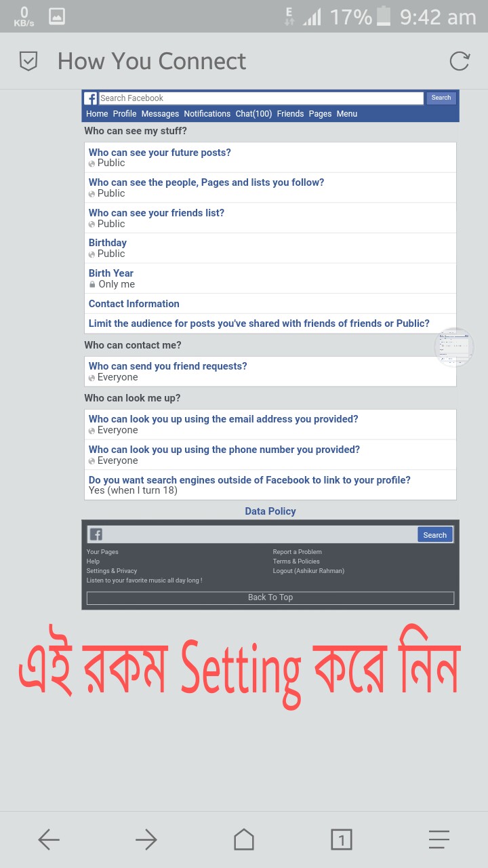
Task: Tap the shield bookmark icon beside page title
Action: click(x=28, y=61)
